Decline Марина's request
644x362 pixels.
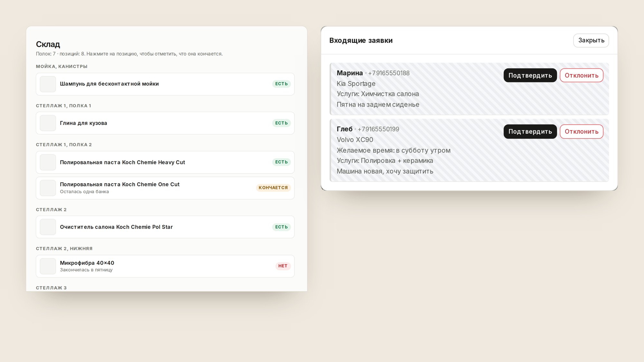click(x=581, y=75)
